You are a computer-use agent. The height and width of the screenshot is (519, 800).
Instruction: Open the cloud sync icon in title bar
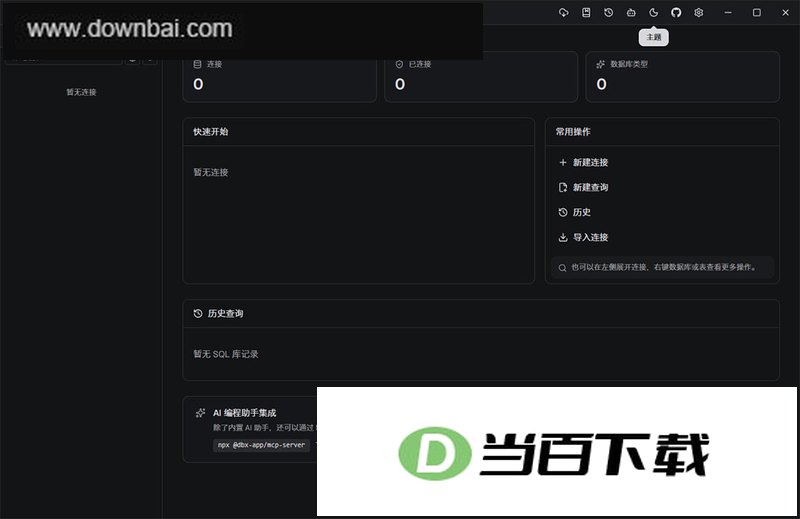563,13
